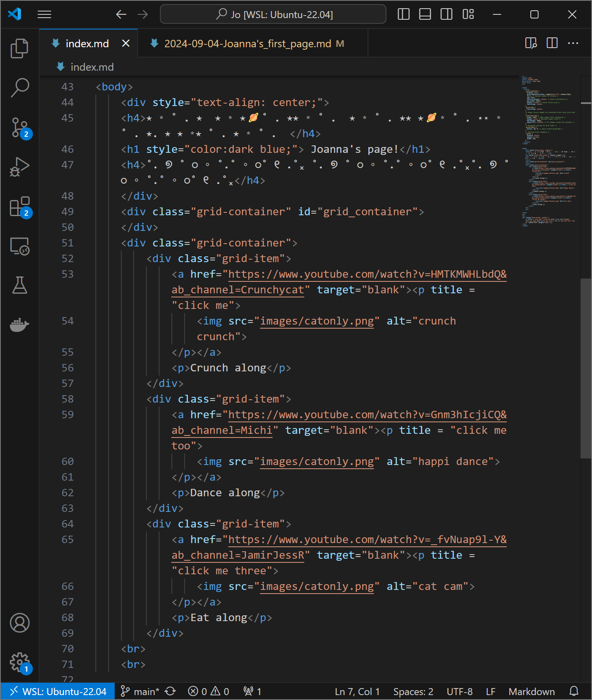Click id="grid_container" on line 49
Screen dimensions: 592x700
[x=358, y=212]
